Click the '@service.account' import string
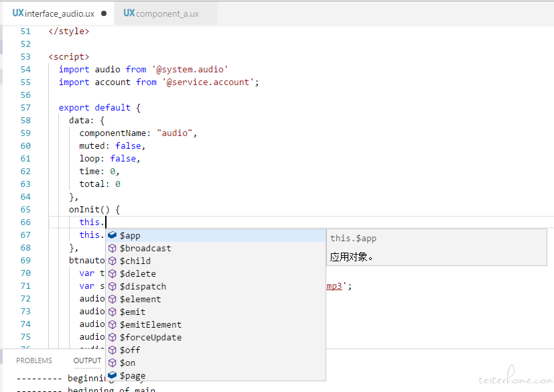This screenshot has height=392, width=554. coord(208,82)
